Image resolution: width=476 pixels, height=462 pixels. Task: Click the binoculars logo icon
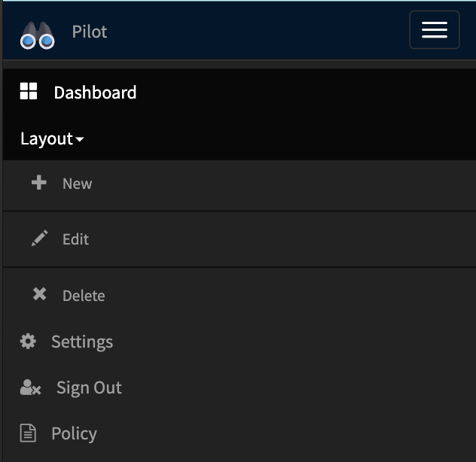click(37, 34)
